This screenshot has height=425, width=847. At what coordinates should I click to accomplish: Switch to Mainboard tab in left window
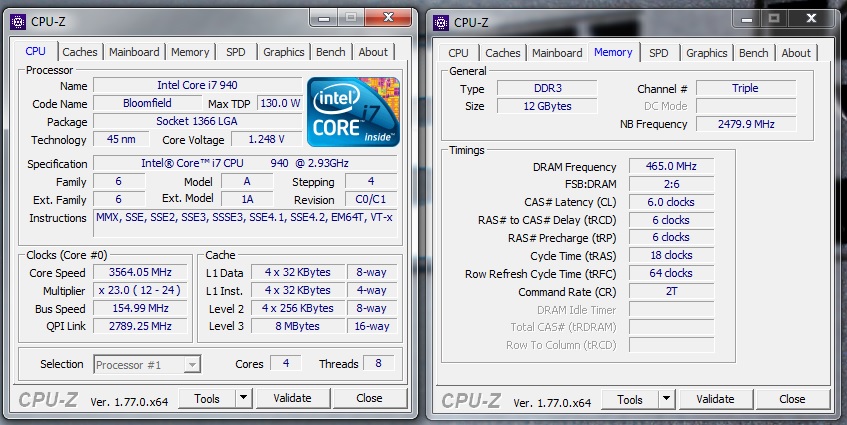tap(134, 52)
